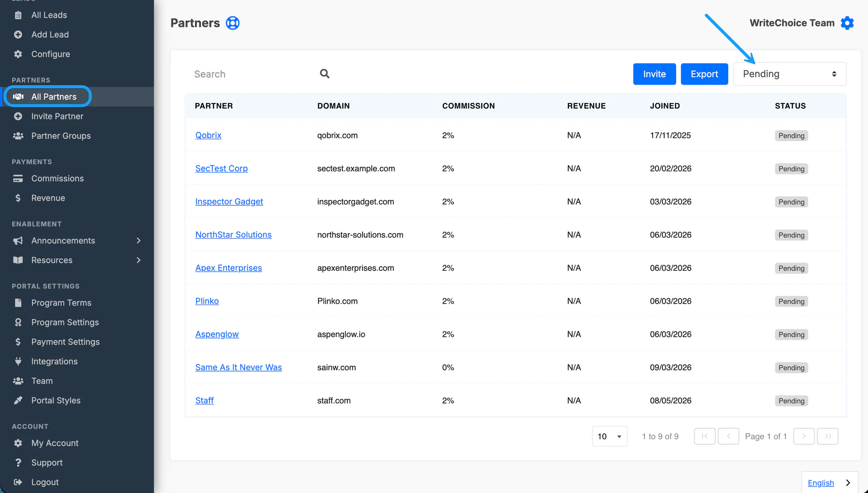Open the Qobrix partner link
The image size is (868, 493).
pyautogui.click(x=208, y=135)
